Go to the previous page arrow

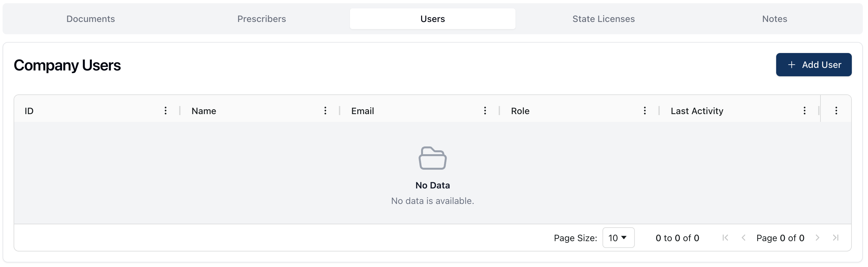tap(743, 238)
